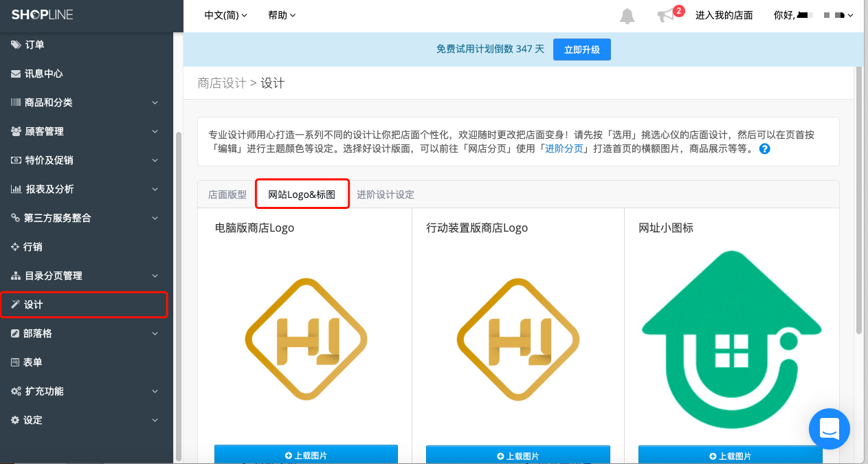The image size is (868, 464).
Task: Click the desktop HJ logo thumbnail
Action: tap(306, 339)
